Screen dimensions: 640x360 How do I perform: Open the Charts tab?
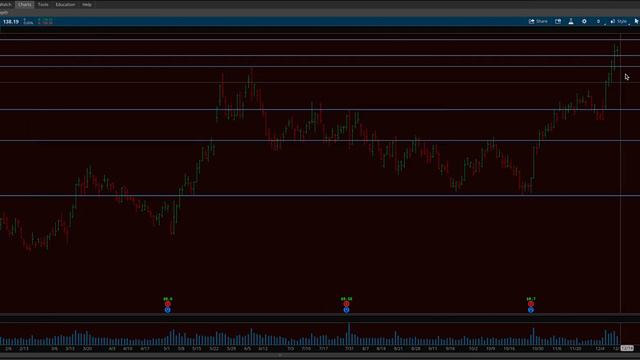pyautogui.click(x=24, y=4)
